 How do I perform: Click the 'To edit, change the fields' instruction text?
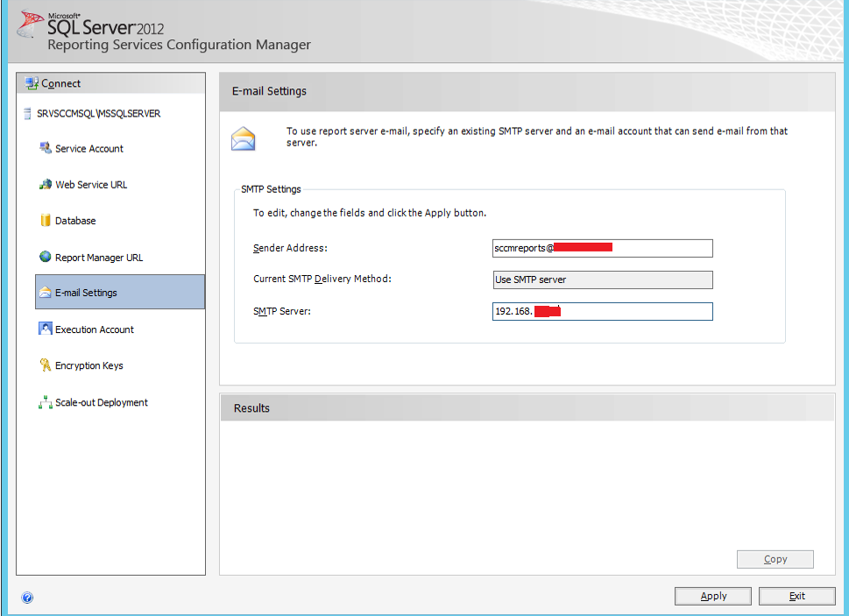(x=370, y=213)
